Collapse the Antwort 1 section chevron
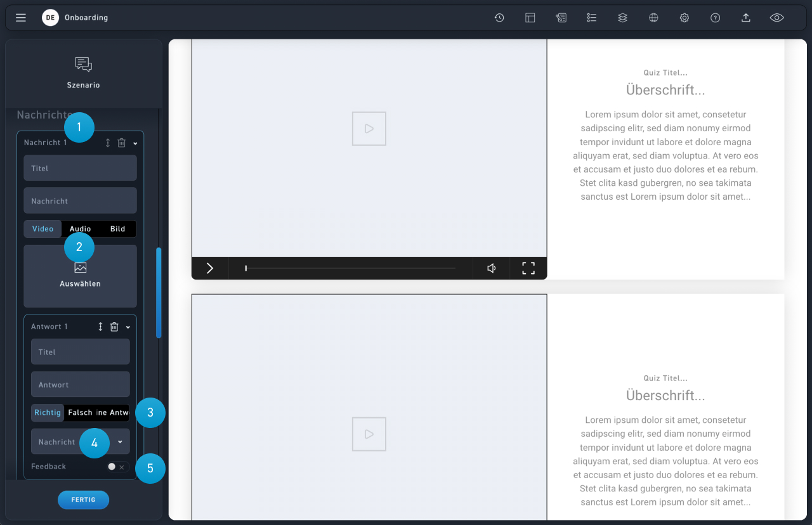Screen dimensions: 812x525 [x=128, y=327]
